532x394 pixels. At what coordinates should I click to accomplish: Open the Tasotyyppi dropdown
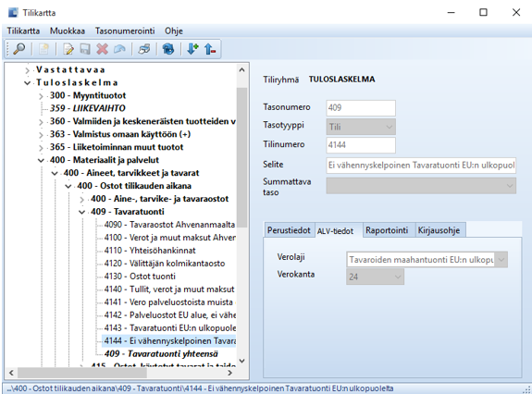[x=361, y=127]
